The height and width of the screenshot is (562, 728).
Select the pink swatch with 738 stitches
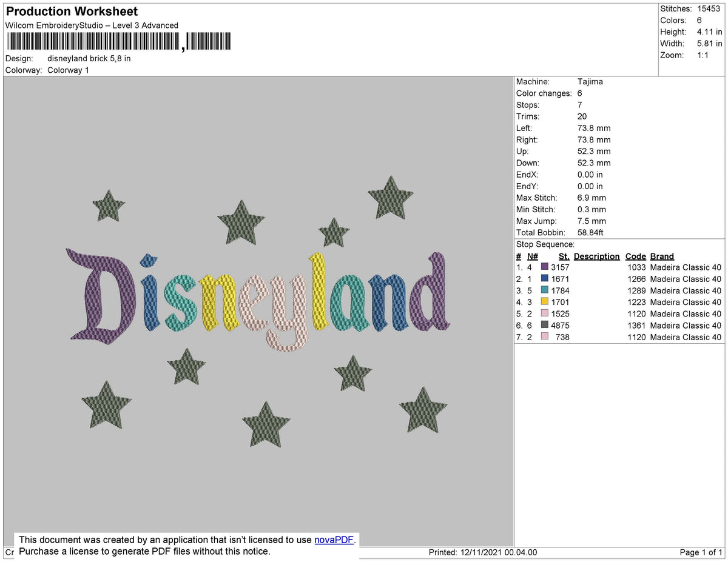[x=545, y=336]
